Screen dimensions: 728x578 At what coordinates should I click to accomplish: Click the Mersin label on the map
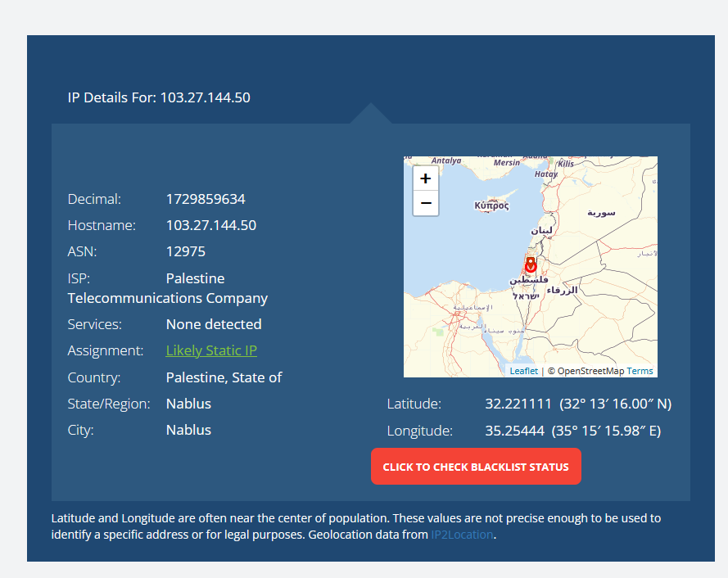click(507, 162)
